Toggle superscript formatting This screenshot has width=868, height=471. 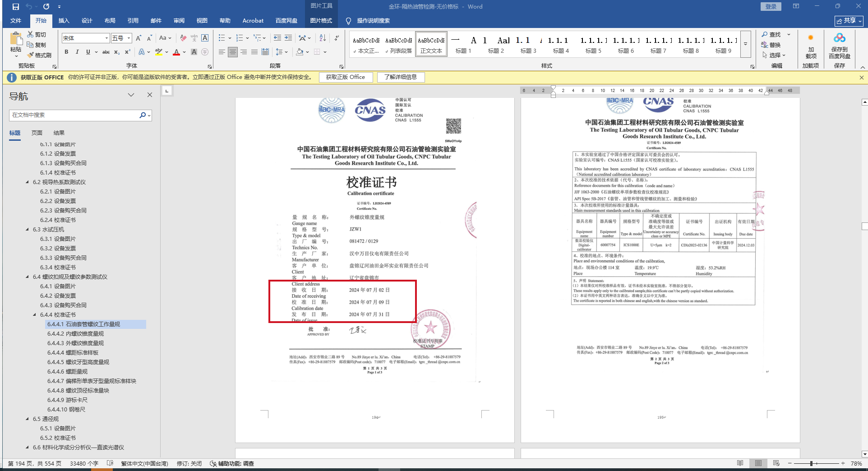coord(128,52)
